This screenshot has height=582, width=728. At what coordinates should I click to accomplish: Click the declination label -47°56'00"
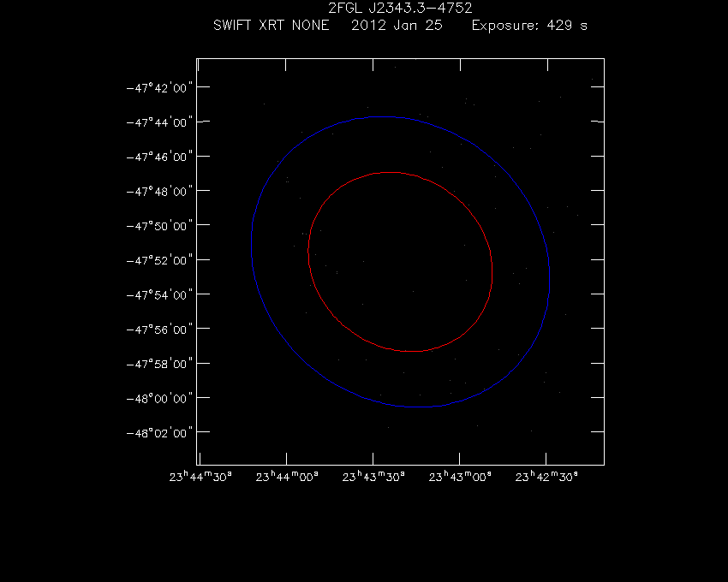point(159,329)
